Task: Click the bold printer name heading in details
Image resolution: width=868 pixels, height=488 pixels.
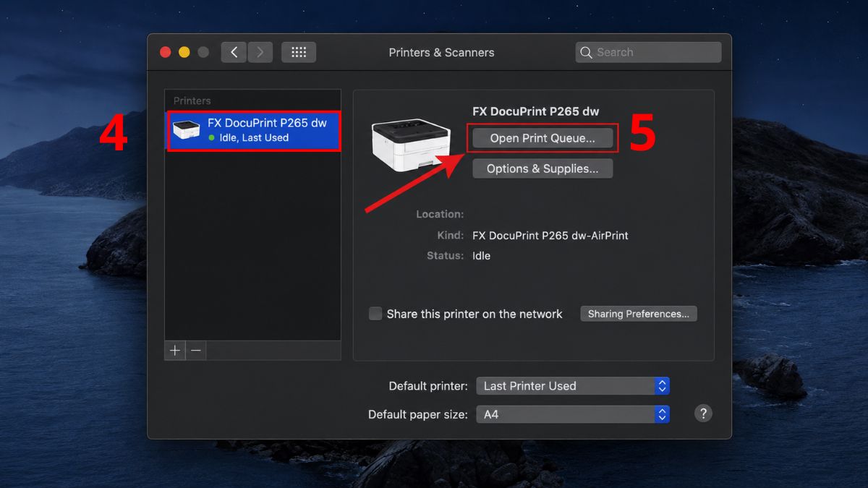Action: pos(536,111)
